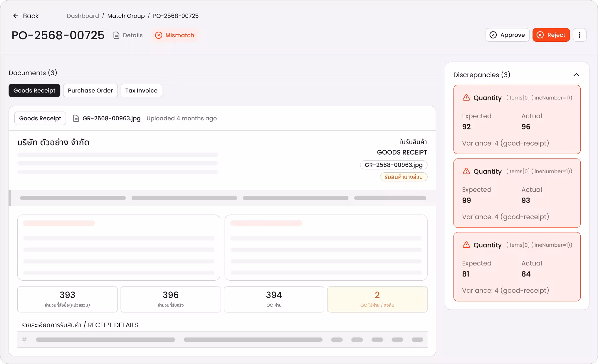598x364 pixels.
Task: Open discrepancy card Expected 81 Actual 84
Action: tap(517, 267)
